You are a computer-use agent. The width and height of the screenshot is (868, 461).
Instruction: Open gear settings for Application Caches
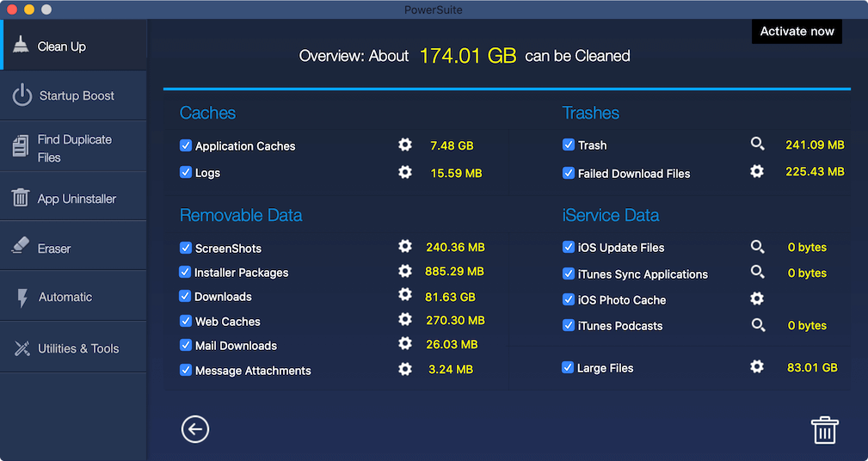click(x=405, y=145)
